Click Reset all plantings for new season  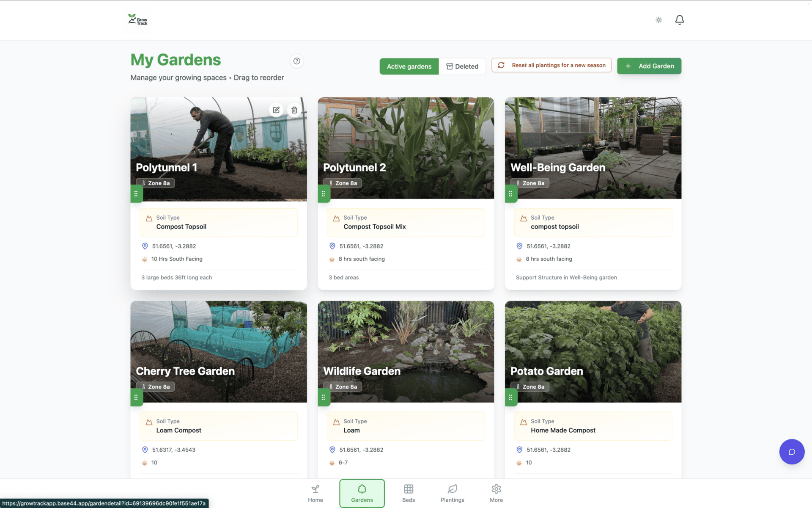[x=551, y=65]
